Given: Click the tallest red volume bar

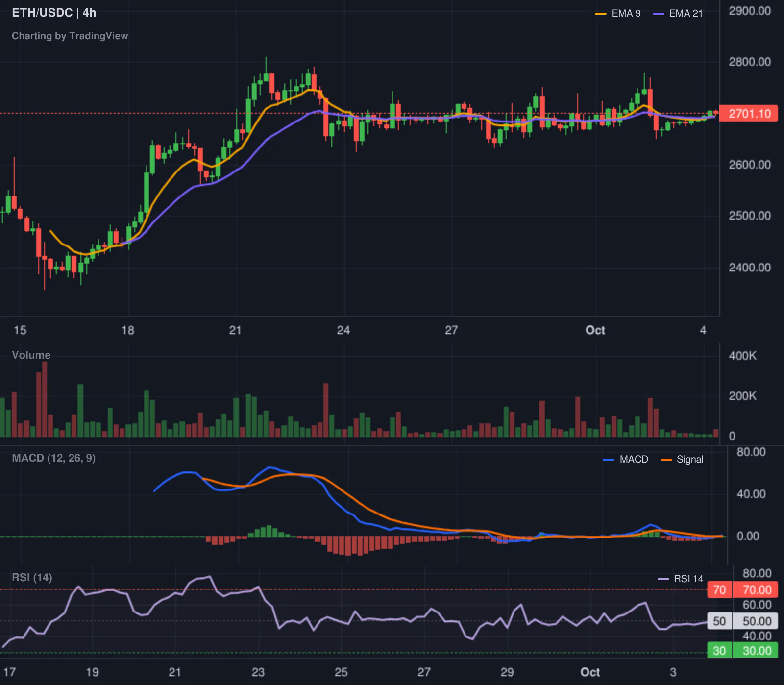Looking at the screenshot, I should [x=45, y=399].
